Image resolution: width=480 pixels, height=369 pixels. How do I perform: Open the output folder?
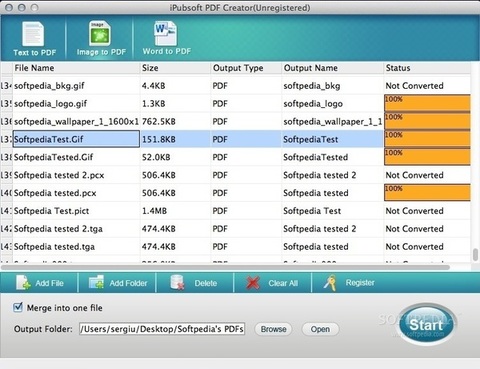pos(320,329)
